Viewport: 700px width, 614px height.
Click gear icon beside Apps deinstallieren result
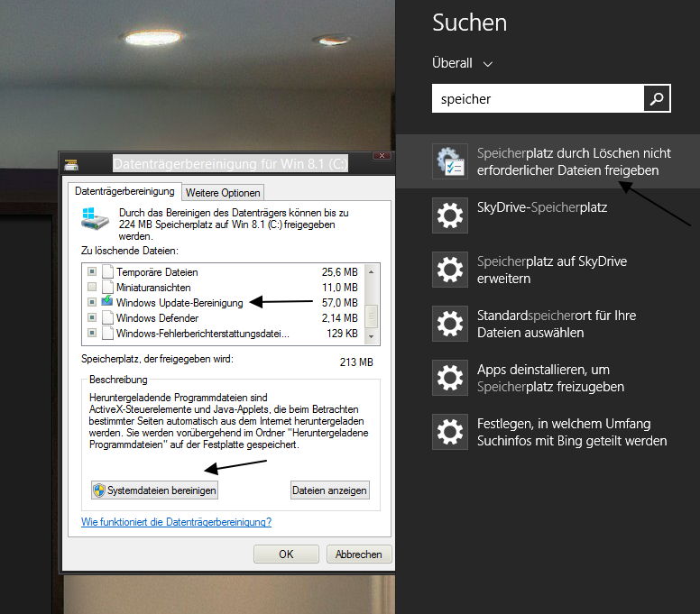pyautogui.click(x=450, y=378)
